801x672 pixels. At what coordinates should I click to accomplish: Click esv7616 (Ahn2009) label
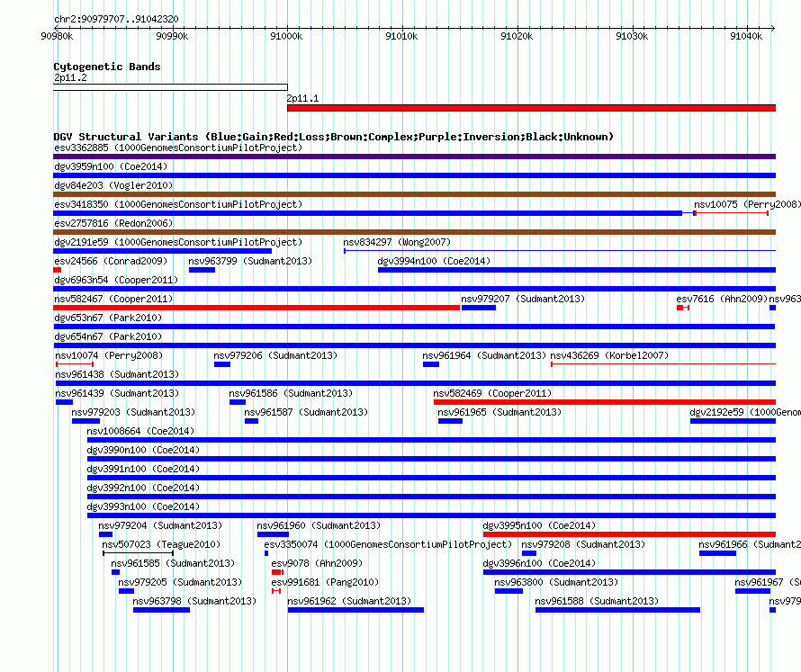click(722, 299)
